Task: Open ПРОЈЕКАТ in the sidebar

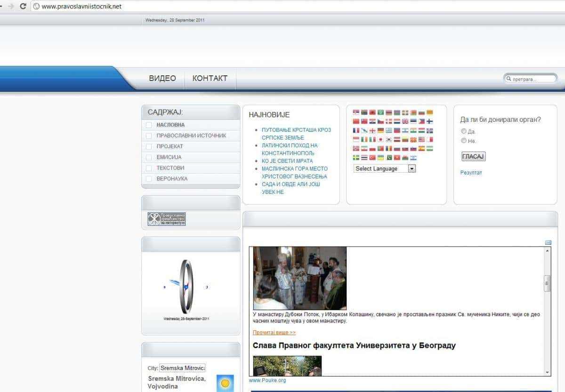Action: pos(170,146)
